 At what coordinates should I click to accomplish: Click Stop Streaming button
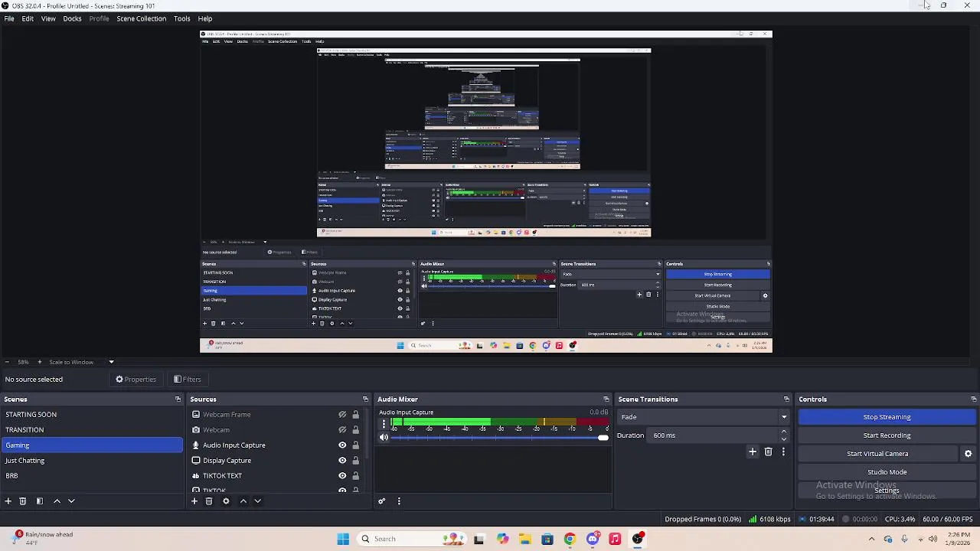pyautogui.click(x=887, y=417)
